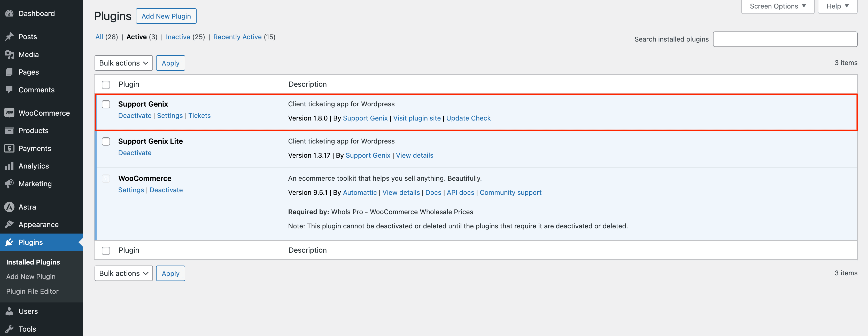Expand the Help panel

click(837, 6)
